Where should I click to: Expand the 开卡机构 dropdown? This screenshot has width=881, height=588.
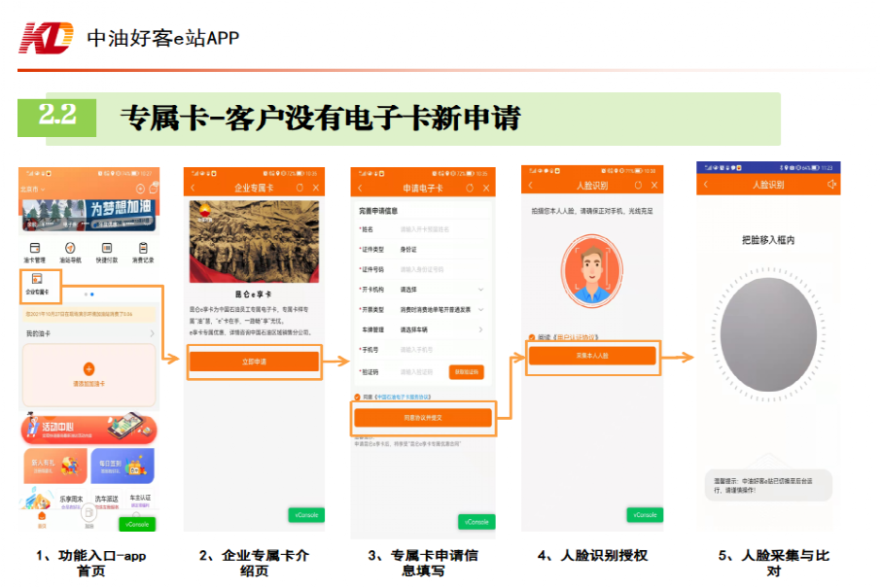click(x=480, y=289)
